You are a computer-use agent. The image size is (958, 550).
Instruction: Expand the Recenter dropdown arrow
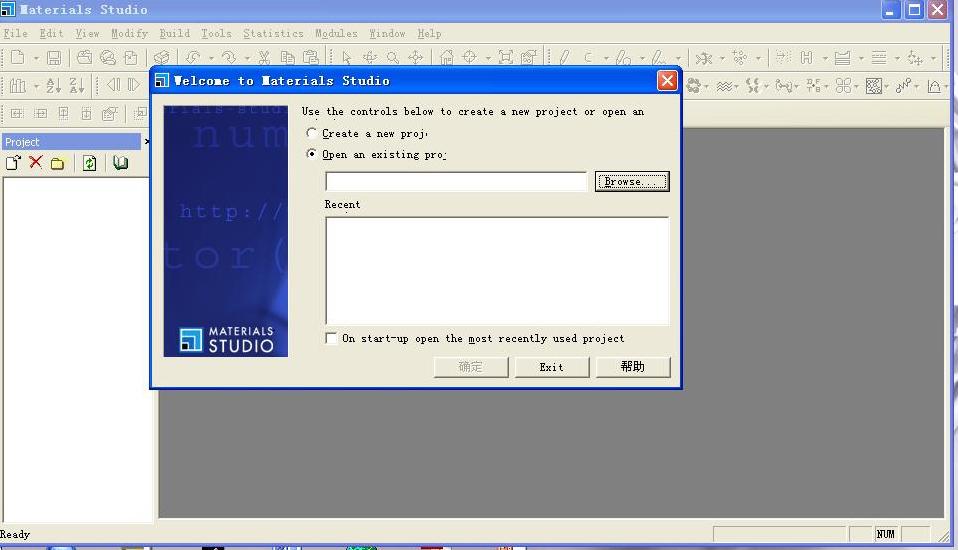[x=488, y=58]
